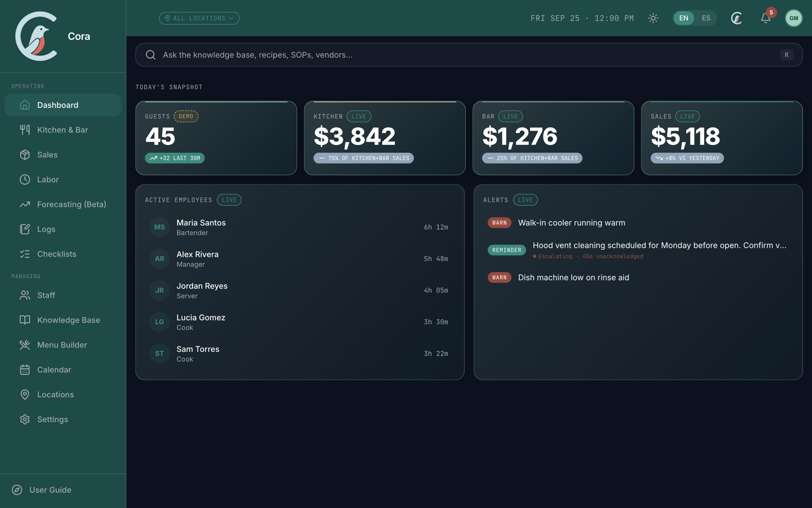Open the GM user avatar menu
The image size is (812, 508).
click(793, 18)
